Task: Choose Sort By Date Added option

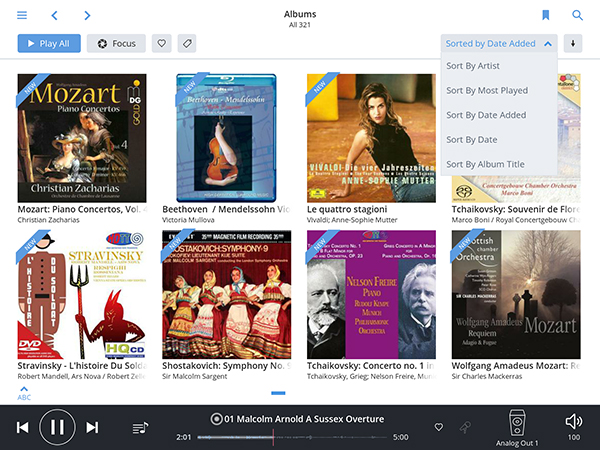Action: pos(499,115)
